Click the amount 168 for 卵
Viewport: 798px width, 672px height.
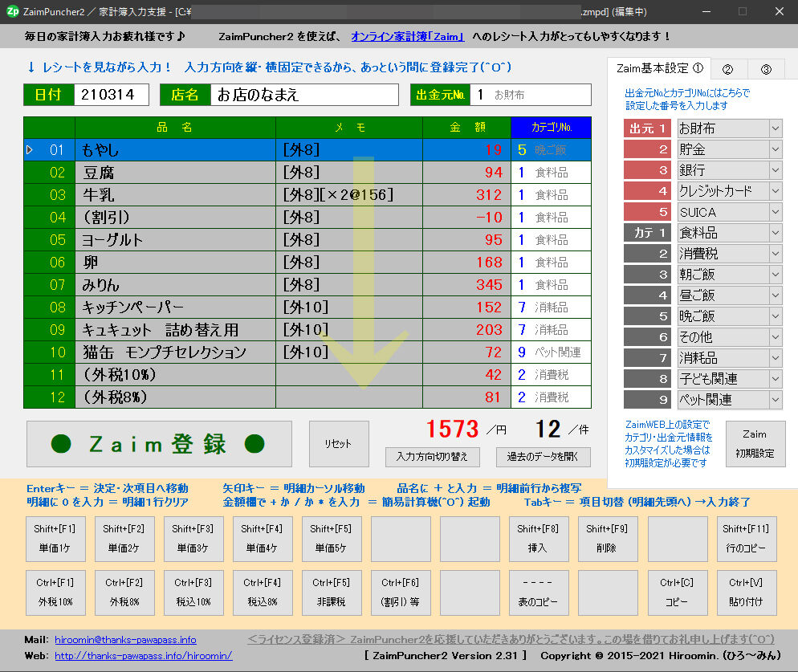coord(466,263)
